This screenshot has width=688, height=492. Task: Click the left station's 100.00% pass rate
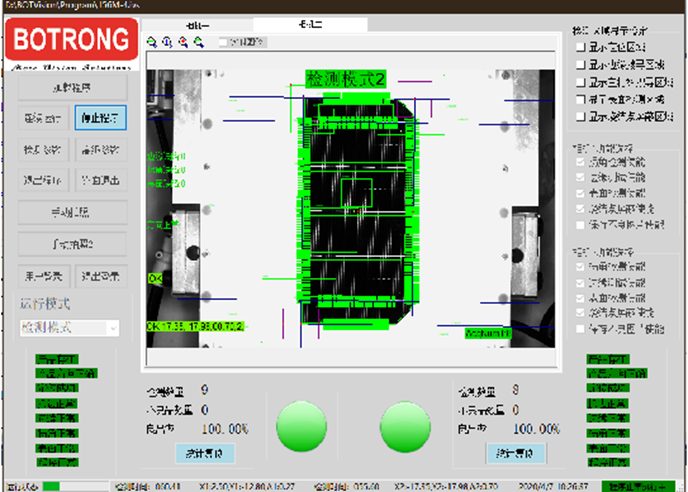click(x=225, y=429)
